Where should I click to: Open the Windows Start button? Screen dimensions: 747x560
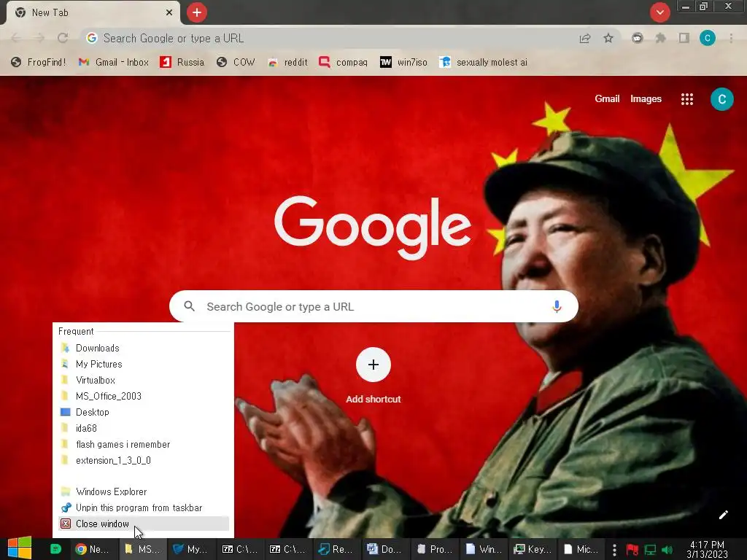coord(20,548)
